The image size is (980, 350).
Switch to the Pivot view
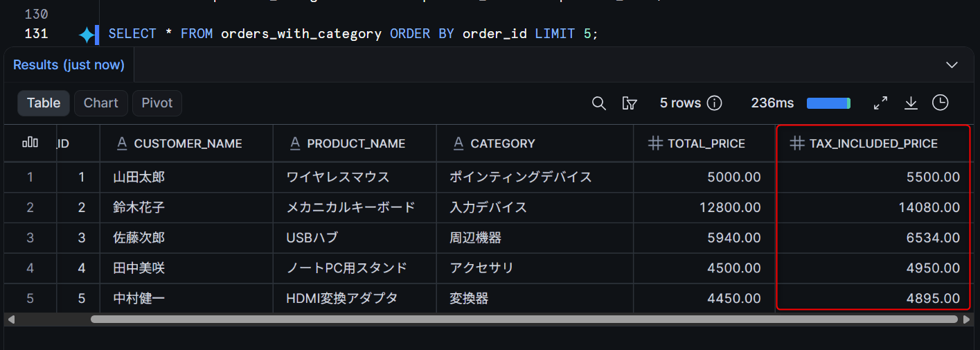click(157, 103)
